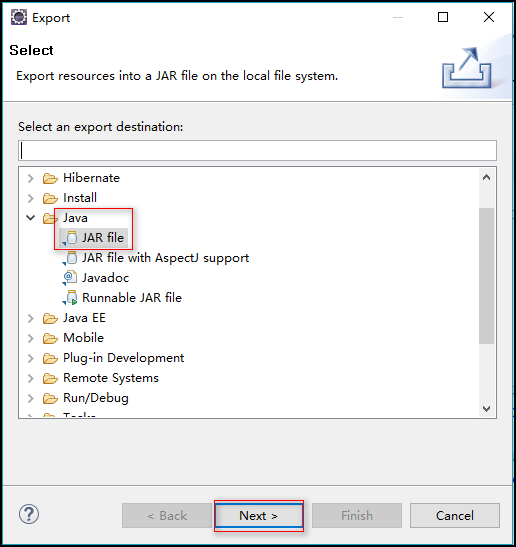Image resolution: width=516 pixels, height=547 pixels.
Task: Select the Run/Debug tree item
Action: pyautogui.click(x=96, y=398)
